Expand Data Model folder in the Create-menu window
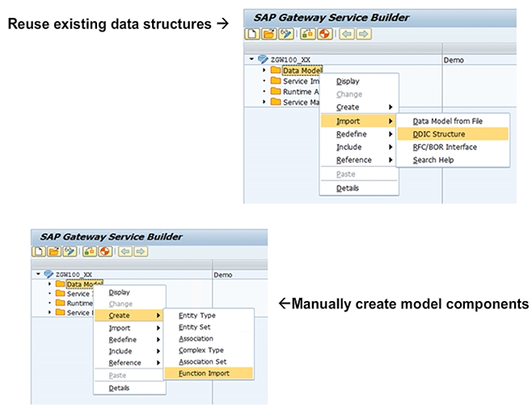532x412 pixels. (49, 284)
